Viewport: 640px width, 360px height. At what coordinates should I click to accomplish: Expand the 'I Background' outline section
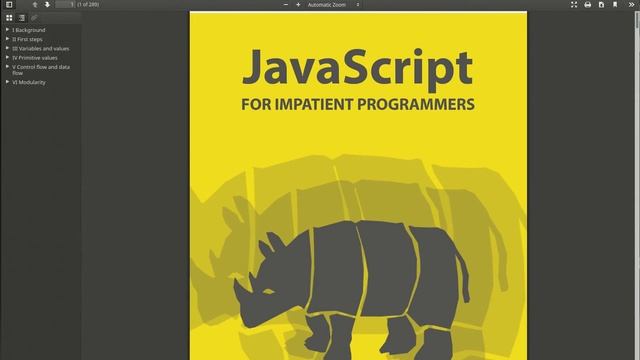7,30
